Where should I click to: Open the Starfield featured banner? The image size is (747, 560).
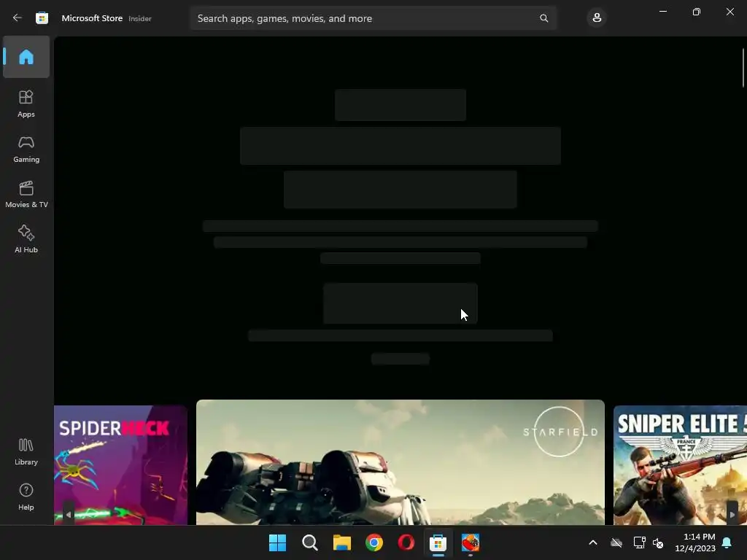(400, 462)
